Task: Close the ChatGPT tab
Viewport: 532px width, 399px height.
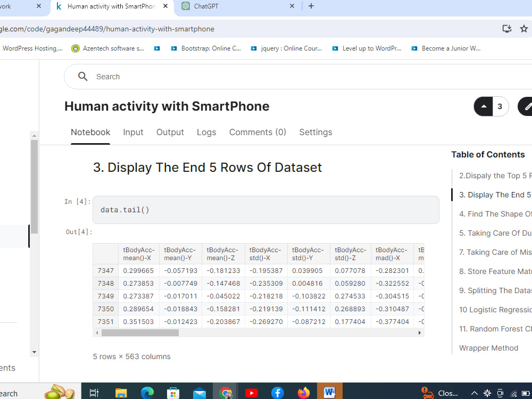Action: 292,6
